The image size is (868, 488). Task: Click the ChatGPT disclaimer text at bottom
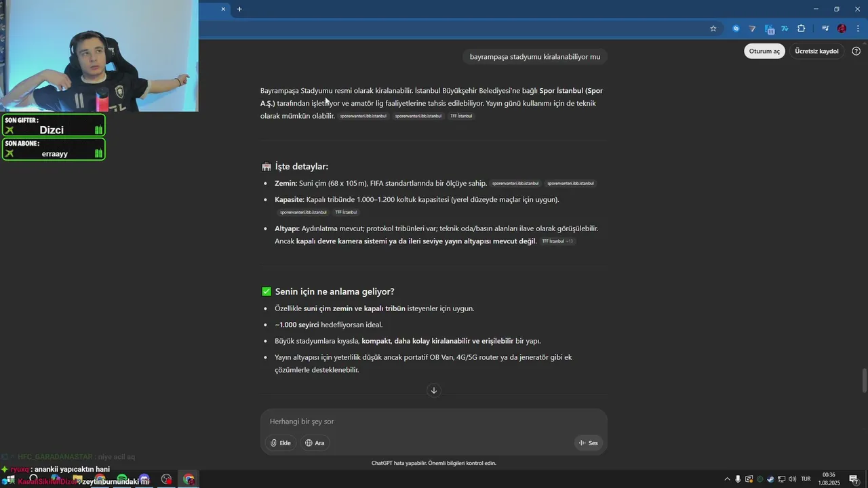point(434,463)
